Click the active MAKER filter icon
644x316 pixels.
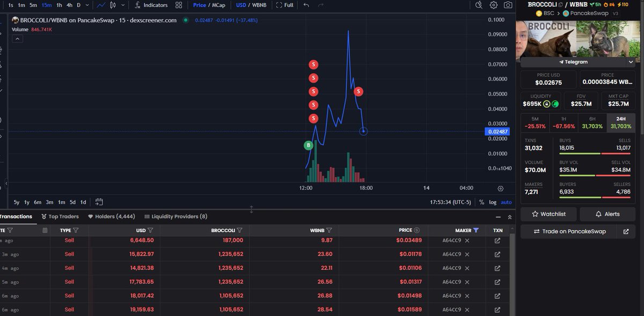(x=476, y=230)
